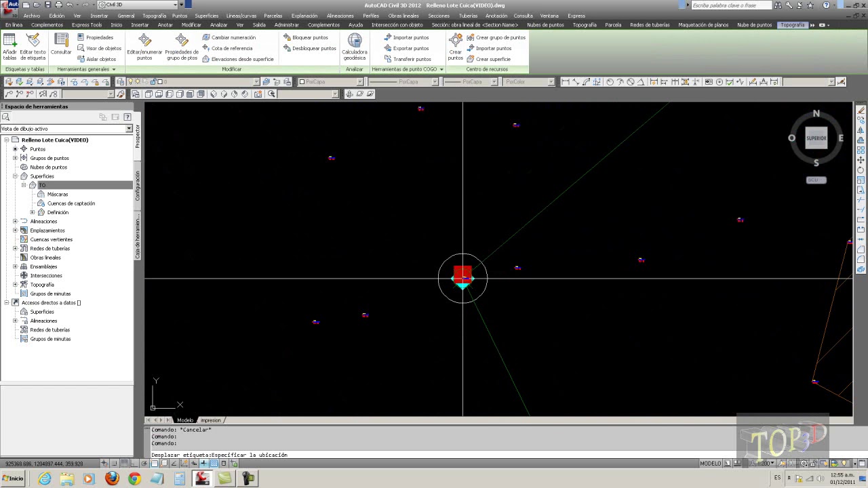Click the linear dimension tool icon

(x=566, y=82)
